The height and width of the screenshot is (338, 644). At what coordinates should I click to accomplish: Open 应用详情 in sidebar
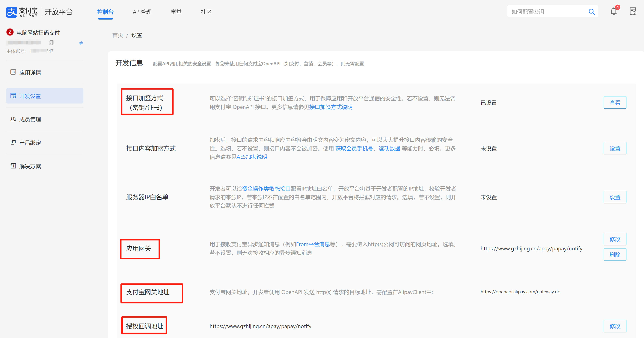(30, 73)
